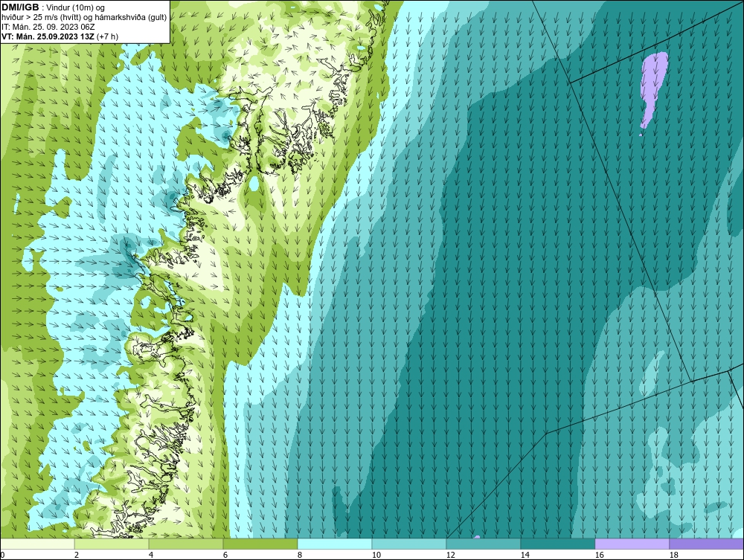Click the IT initial time line
Screen dimensions: 744x560
(48, 27)
